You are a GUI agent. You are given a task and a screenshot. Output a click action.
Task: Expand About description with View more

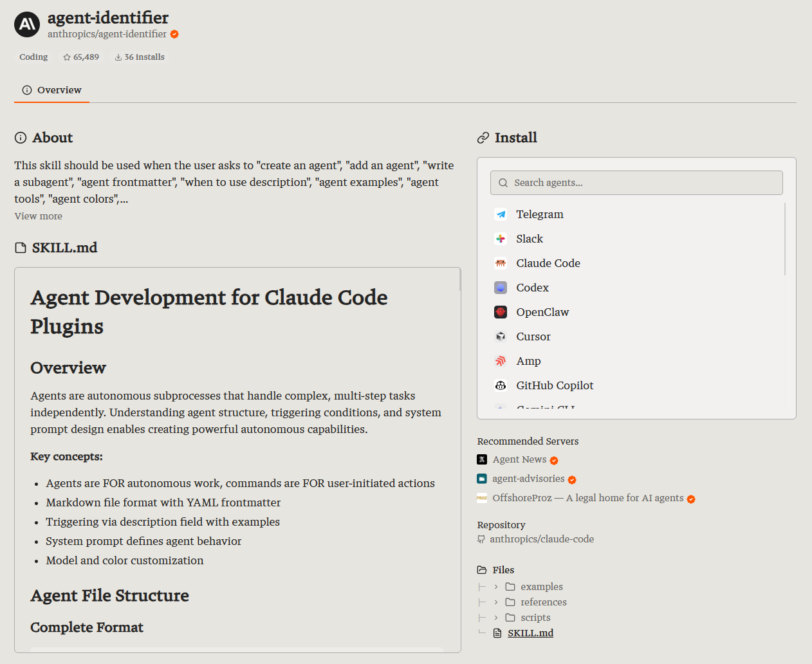(39, 216)
